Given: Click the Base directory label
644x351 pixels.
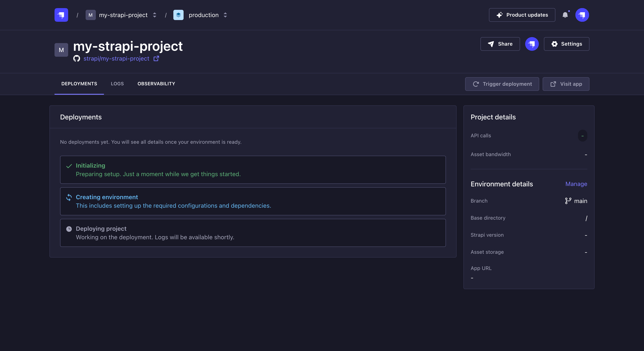Looking at the screenshot, I should (x=488, y=218).
